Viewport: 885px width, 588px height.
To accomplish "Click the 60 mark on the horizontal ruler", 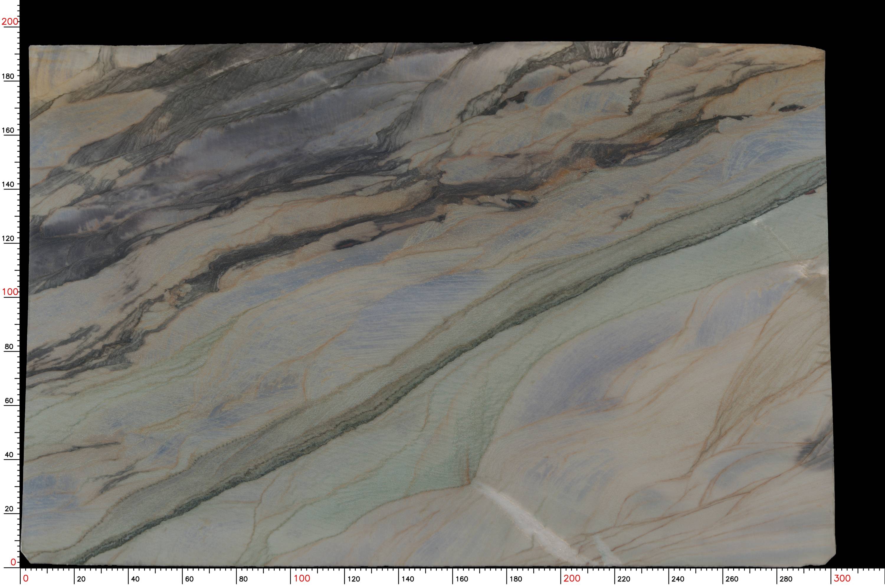I will pos(189,579).
